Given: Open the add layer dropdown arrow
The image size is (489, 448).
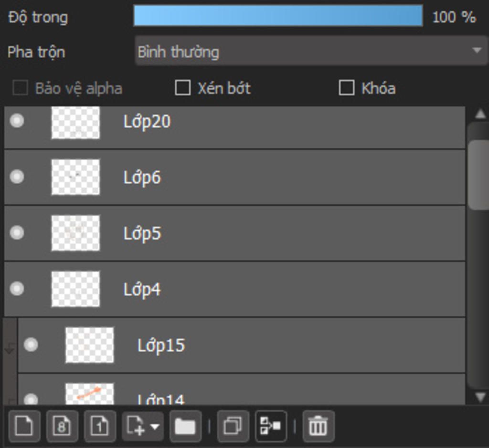Looking at the screenshot, I should [155, 426].
